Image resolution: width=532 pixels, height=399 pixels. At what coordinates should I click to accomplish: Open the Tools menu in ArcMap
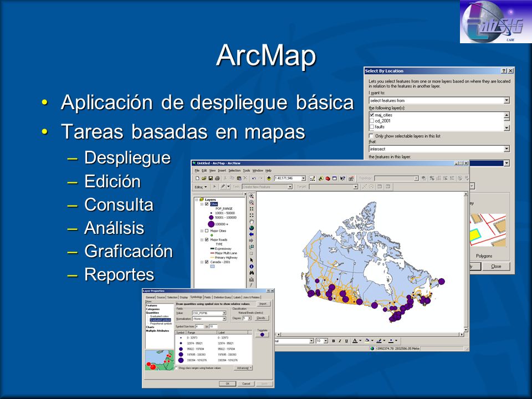click(247, 170)
